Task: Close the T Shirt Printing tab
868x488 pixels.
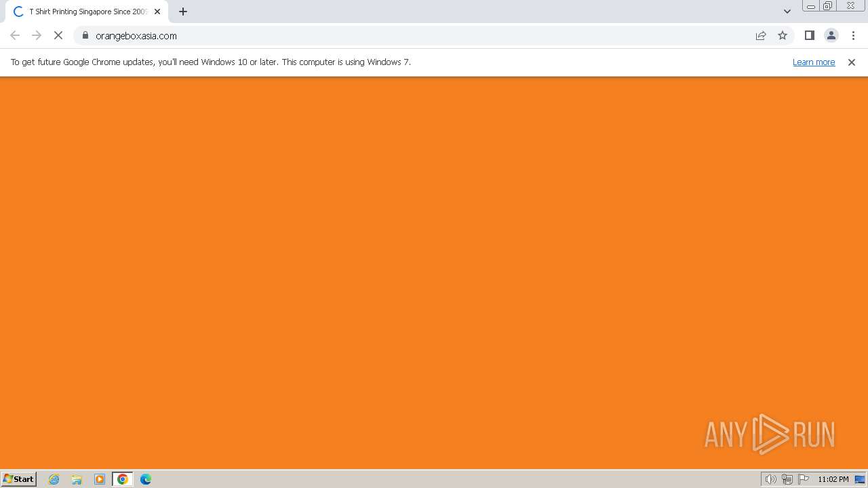Action: coord(157,12)
